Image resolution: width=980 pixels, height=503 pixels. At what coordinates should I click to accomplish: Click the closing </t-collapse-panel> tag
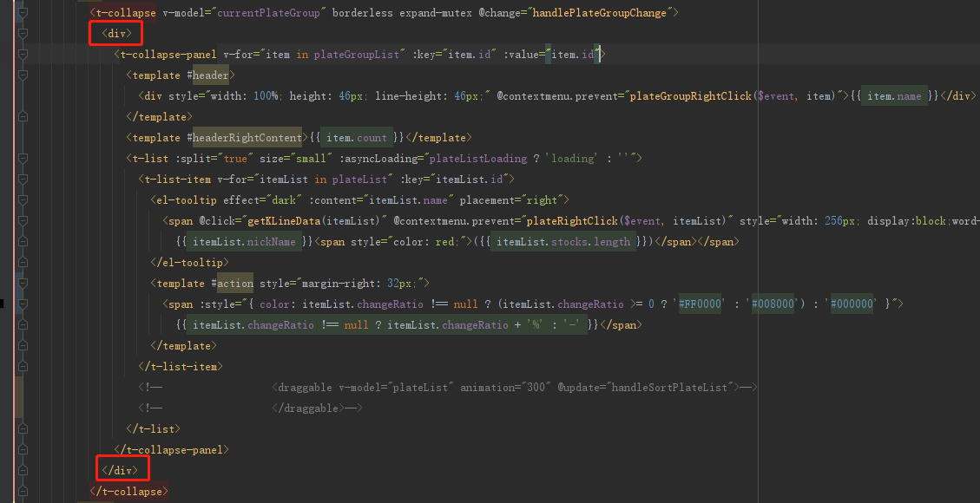171,450
